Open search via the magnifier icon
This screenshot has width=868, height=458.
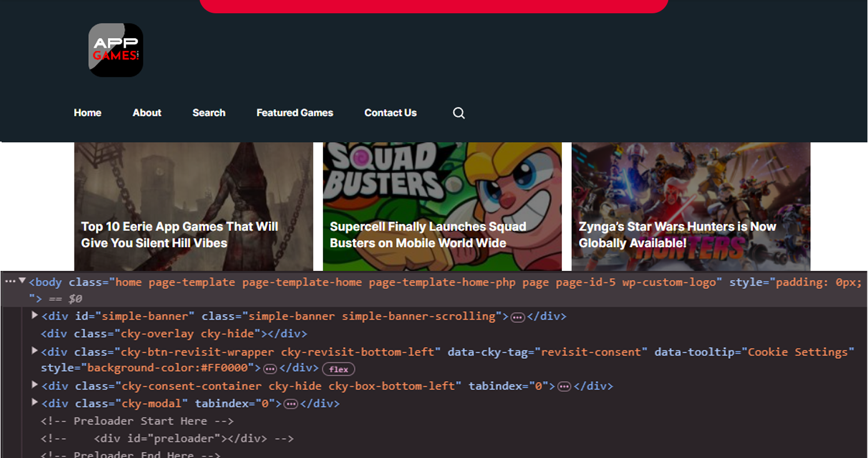pyautogui.click(x=458, y=113)
